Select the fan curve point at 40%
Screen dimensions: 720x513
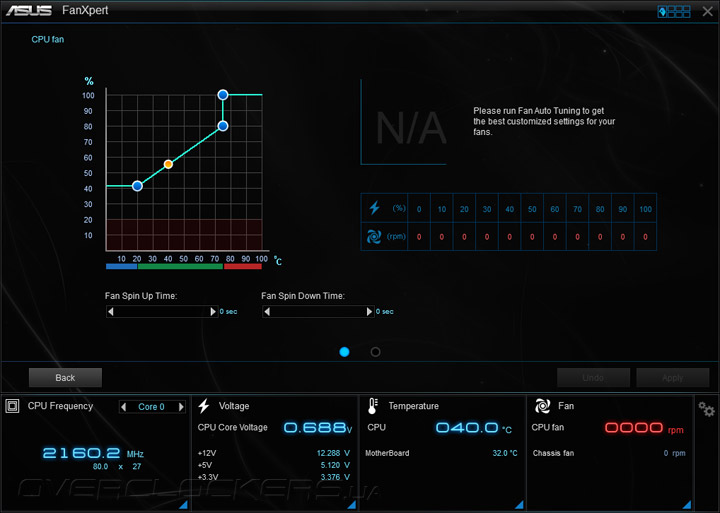(137, 186)
